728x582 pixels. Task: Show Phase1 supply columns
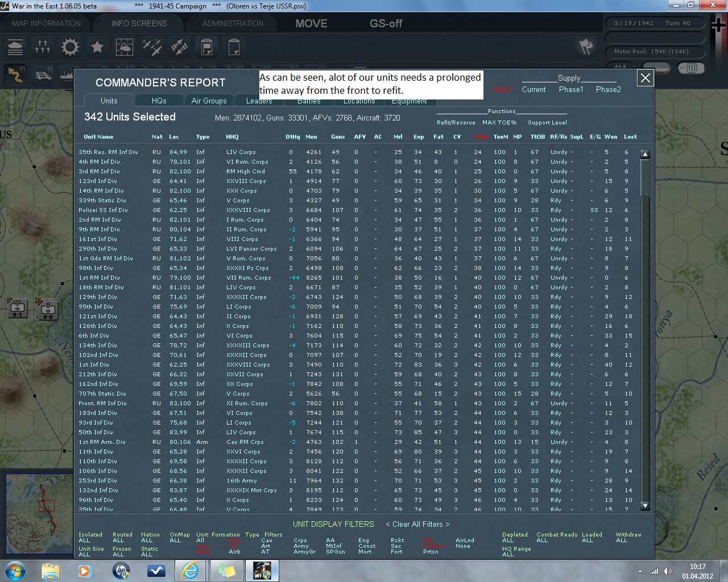[x=571, y=89]
